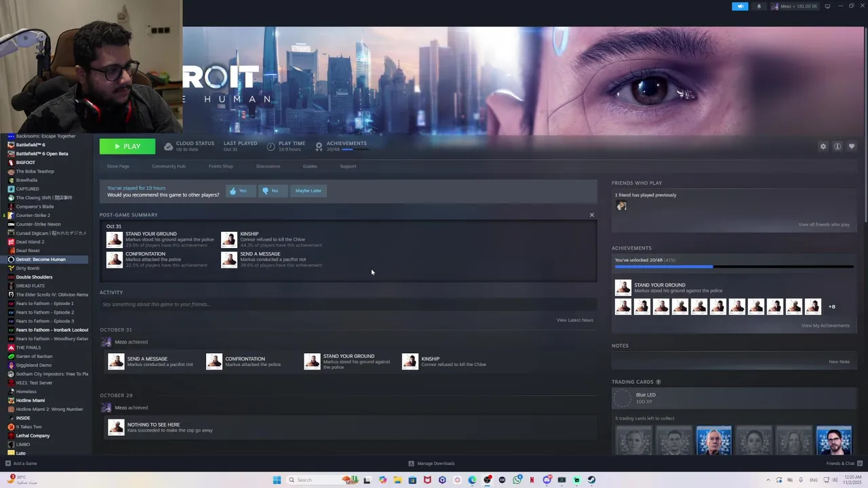
Task: Open Manage Downloads at bottom bar
Action: 431,464
